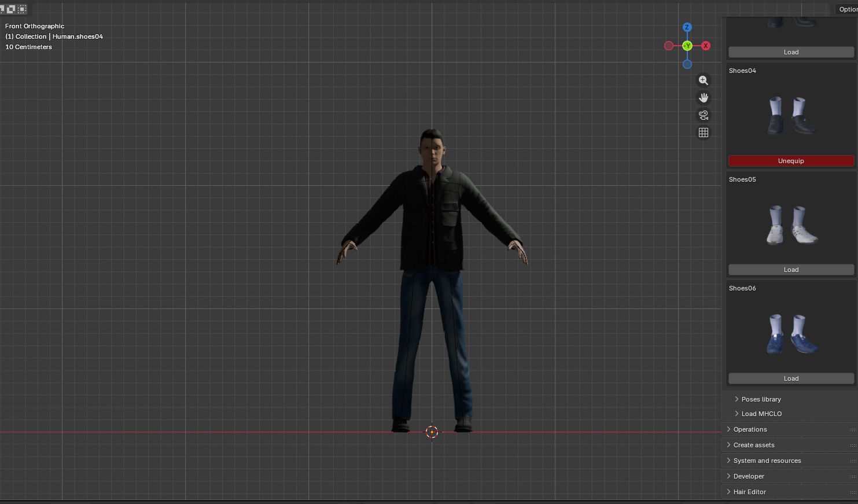The image size is (858, 504).
Task: Click the green -Y axis gizmo center
Action: click(x=687, y=46)
